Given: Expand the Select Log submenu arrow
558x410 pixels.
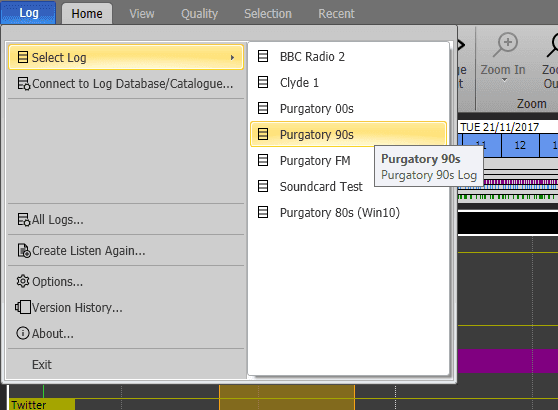Looking at the screenshot, I should coord(232,57).
